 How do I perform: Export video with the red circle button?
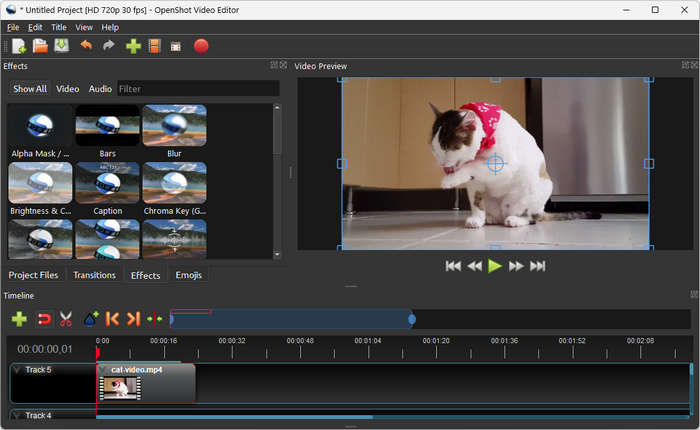[201, 46]
